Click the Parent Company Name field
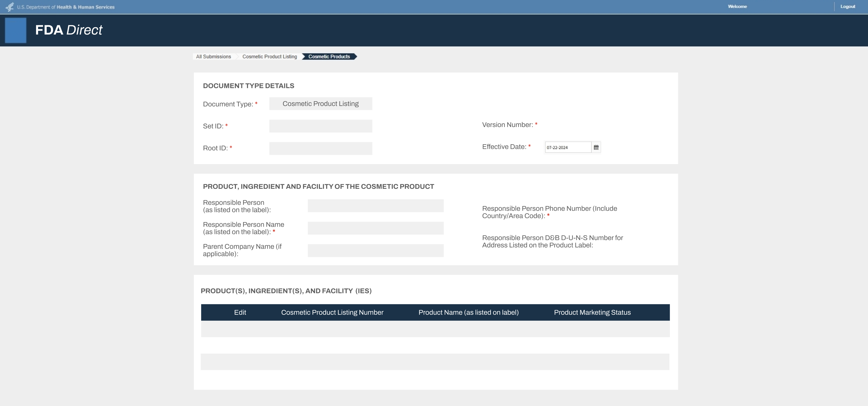 [x=375, y=250]
